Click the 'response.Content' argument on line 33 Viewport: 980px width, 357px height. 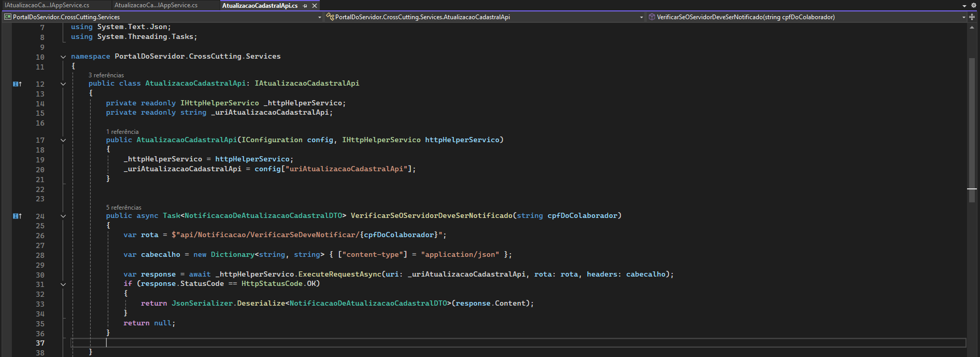[491, 304]
